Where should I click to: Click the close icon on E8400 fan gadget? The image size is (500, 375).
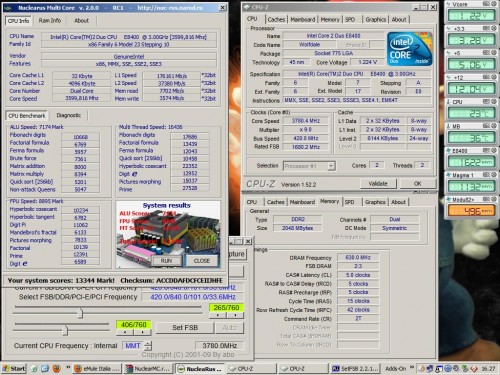click(x=494, y=150)
